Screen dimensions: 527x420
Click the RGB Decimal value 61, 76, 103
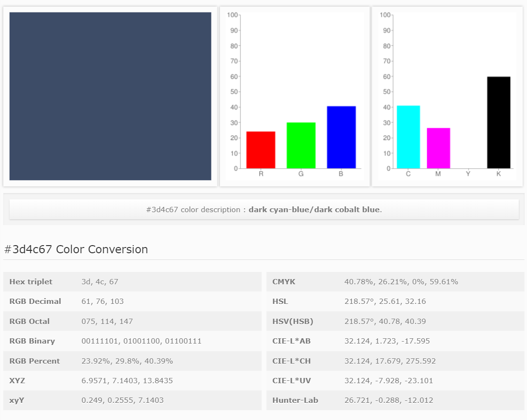pyautogui.click(x=102, y=302)
